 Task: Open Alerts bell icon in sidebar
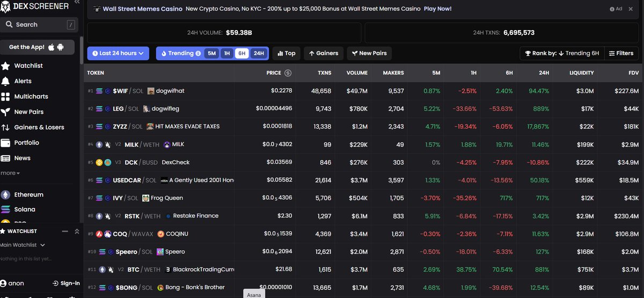tap(5, 81)
